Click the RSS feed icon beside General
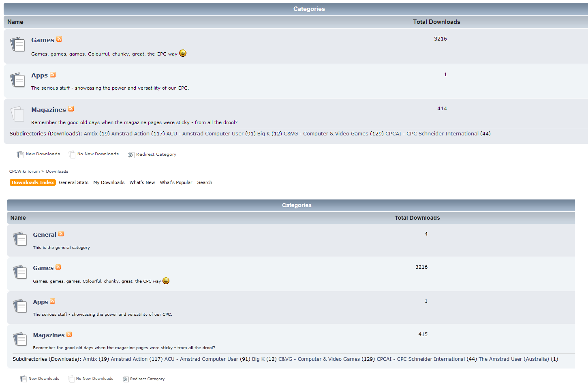Image resolution: width=588 pixels, height=390 pixels. 61,234
